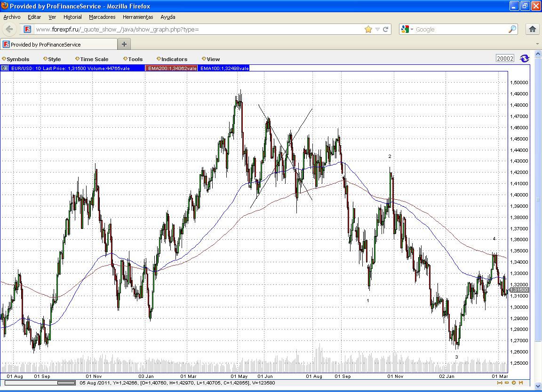Bookmark page with the star icon

coord(368,29)
